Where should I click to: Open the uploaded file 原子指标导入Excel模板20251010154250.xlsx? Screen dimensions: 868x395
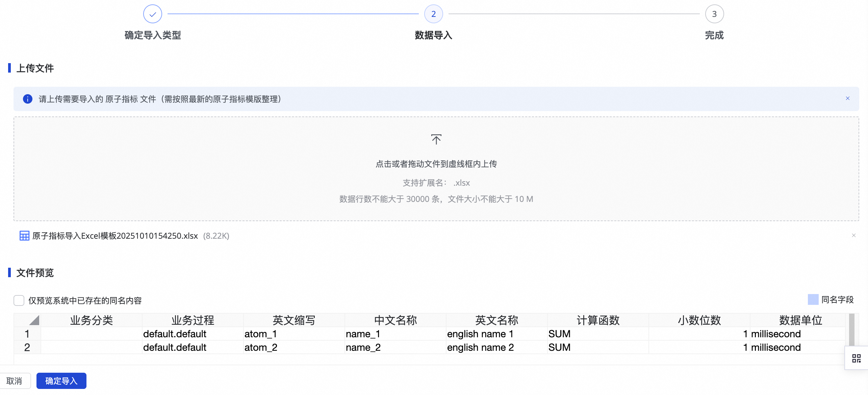click(114, 236)
